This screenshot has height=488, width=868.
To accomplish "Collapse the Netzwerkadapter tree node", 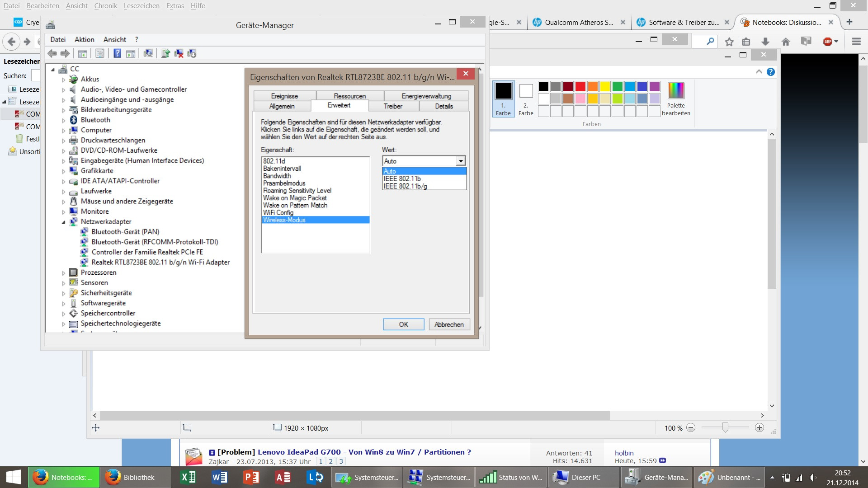I will click(63, 222).
